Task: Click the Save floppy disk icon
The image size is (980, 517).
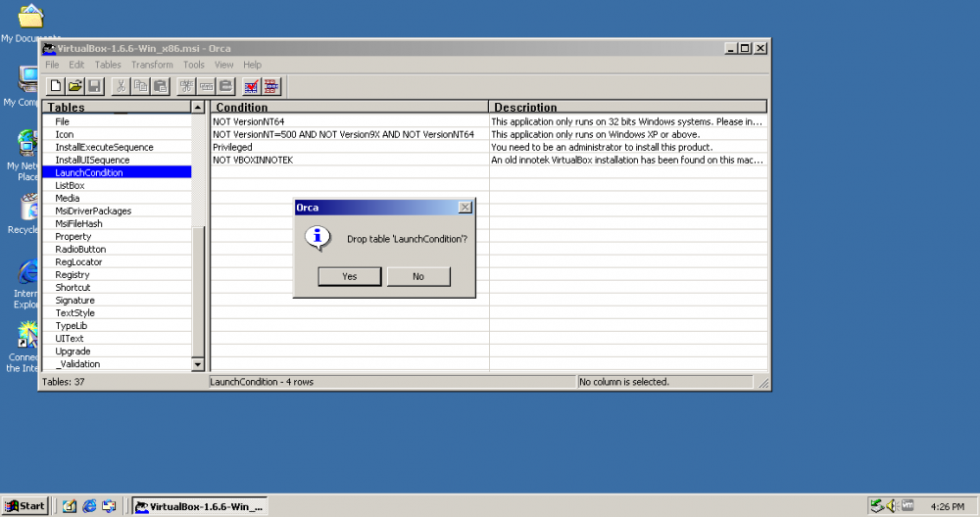Action: pyautogui.click(x=94, y=86)
